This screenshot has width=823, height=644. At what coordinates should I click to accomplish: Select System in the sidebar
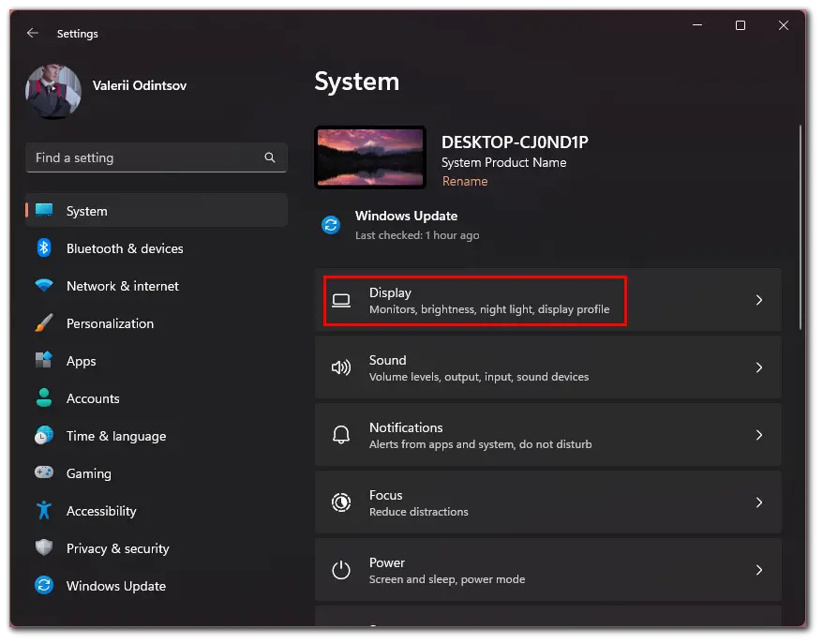[x=157, y=211]
